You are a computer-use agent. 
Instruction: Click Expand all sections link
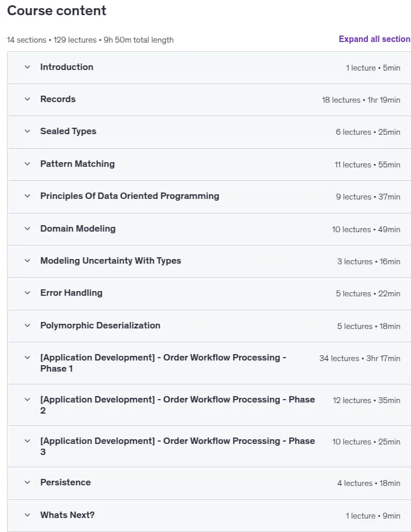pyautogui.click(x=374, y=39)
